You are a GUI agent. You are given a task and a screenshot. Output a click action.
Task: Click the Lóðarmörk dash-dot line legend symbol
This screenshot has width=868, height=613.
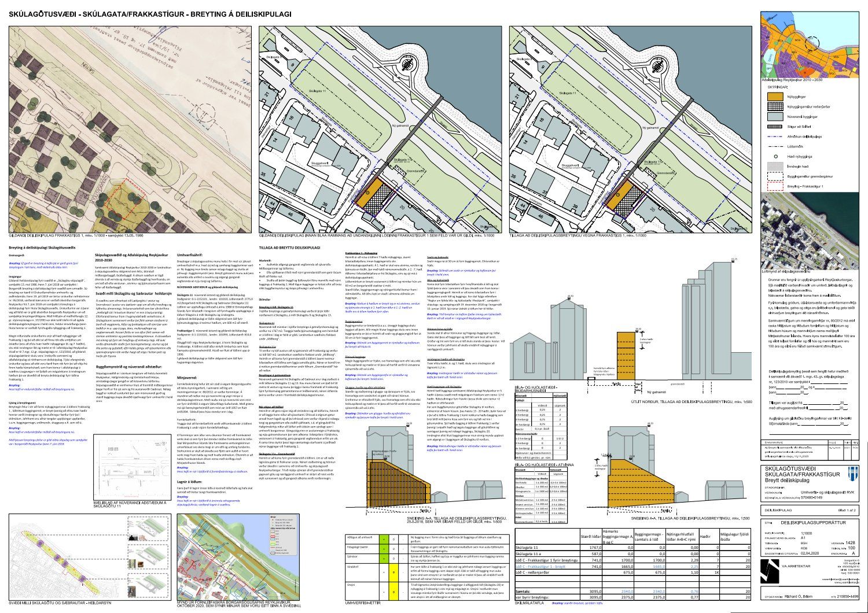coord(775,146)
